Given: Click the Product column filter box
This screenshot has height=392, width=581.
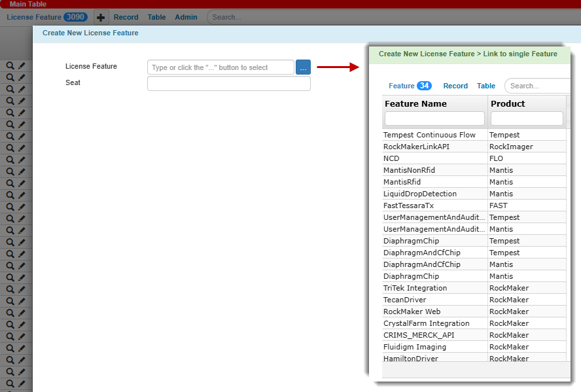Looking at the screenshot, I should (527, 118).
